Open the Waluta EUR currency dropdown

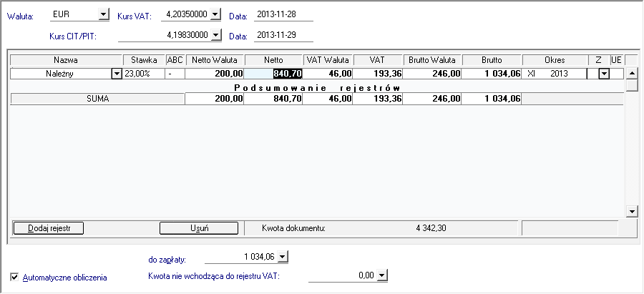[102, 15]
